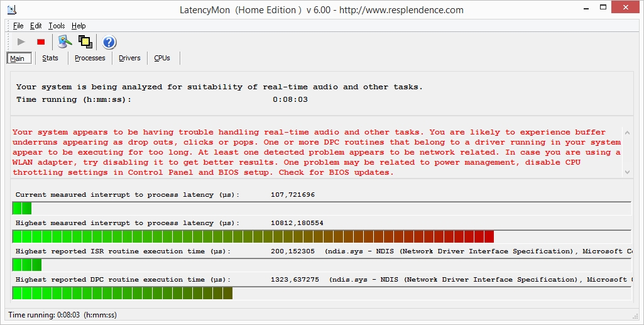Image resolution: width=644 pixels, height=325 pixels.
Task: Open the Tools menu
Action: click(57, 26)
